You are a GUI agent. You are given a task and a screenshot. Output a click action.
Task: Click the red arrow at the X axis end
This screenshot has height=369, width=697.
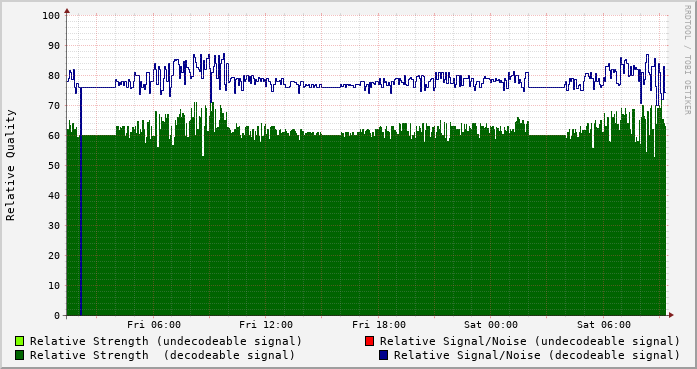pyautogui.click(x=671, y=315)
